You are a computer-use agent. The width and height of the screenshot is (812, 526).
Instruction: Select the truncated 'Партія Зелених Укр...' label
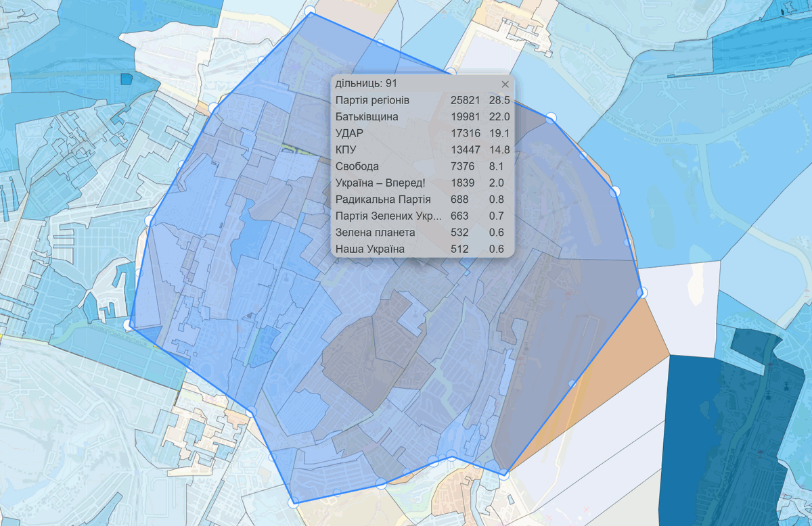click(x=388, y=216)
